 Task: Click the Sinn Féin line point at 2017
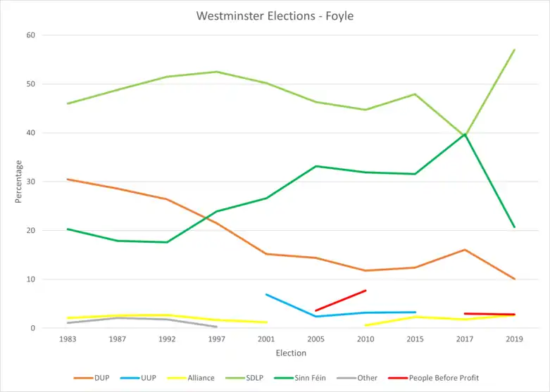click(465, 134)
